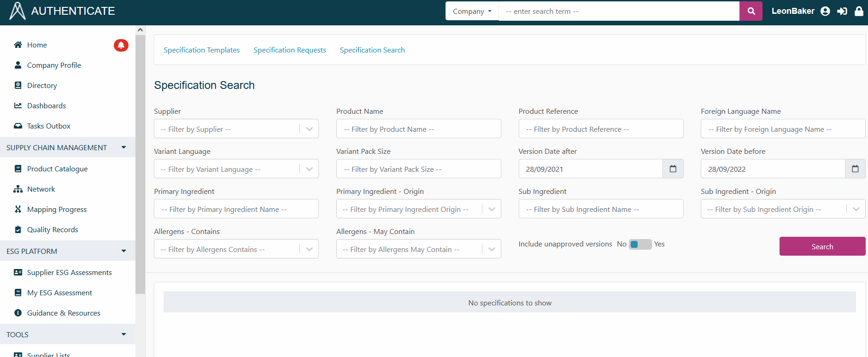868x357 pixels.
Task: Collapse the Supply Chain Management section
Action: (x=123, y=147)
